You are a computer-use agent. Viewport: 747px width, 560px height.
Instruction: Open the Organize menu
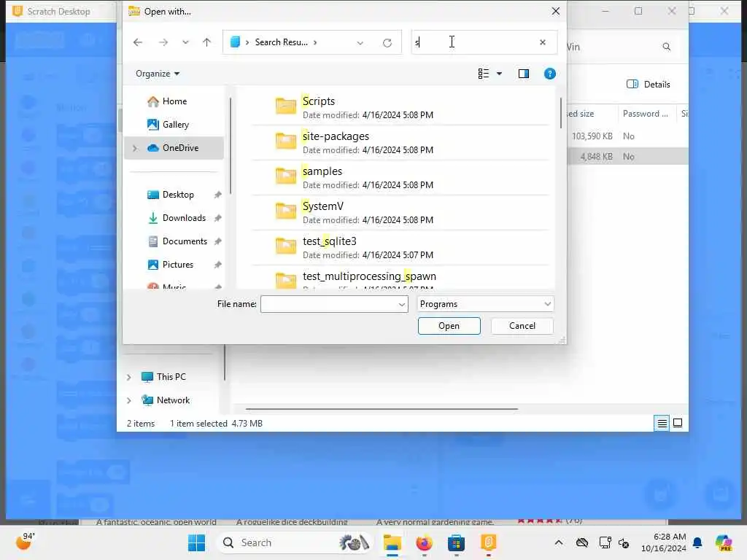point(158,74)
